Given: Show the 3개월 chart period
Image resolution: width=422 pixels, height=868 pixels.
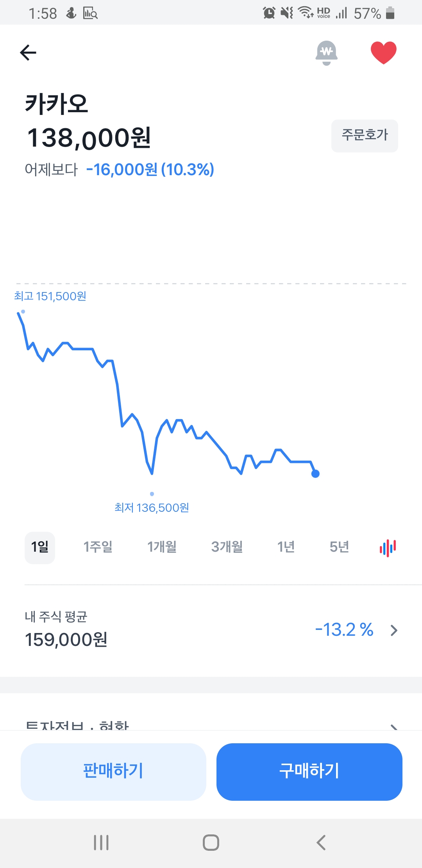Looking at the screenshot, I should tap(227, 547).
